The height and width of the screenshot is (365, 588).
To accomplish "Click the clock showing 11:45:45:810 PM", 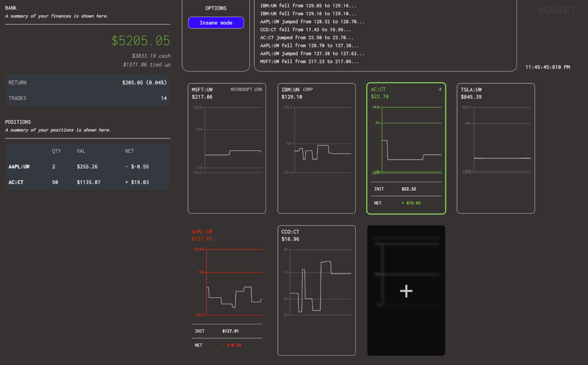I will [x=548, y=67].
